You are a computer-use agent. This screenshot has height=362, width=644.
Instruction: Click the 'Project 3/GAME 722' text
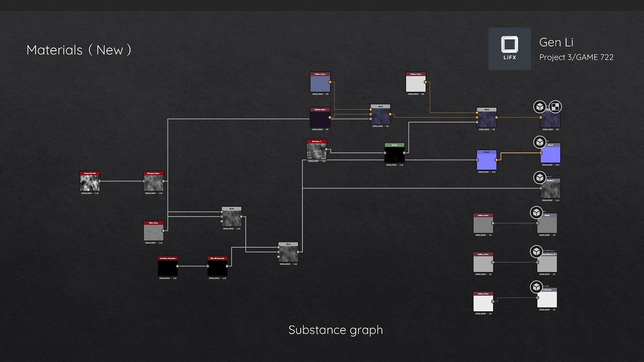576,57
